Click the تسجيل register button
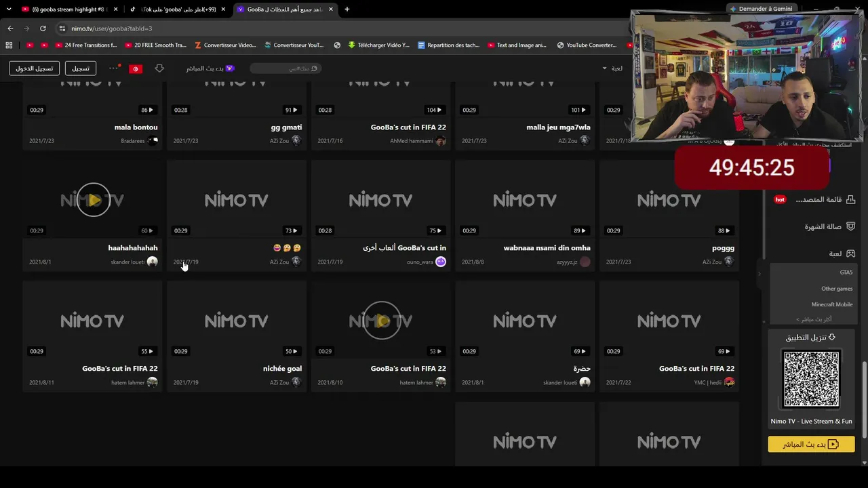The height and width of the screenshot is (488, 868). [x=81, y=68]
